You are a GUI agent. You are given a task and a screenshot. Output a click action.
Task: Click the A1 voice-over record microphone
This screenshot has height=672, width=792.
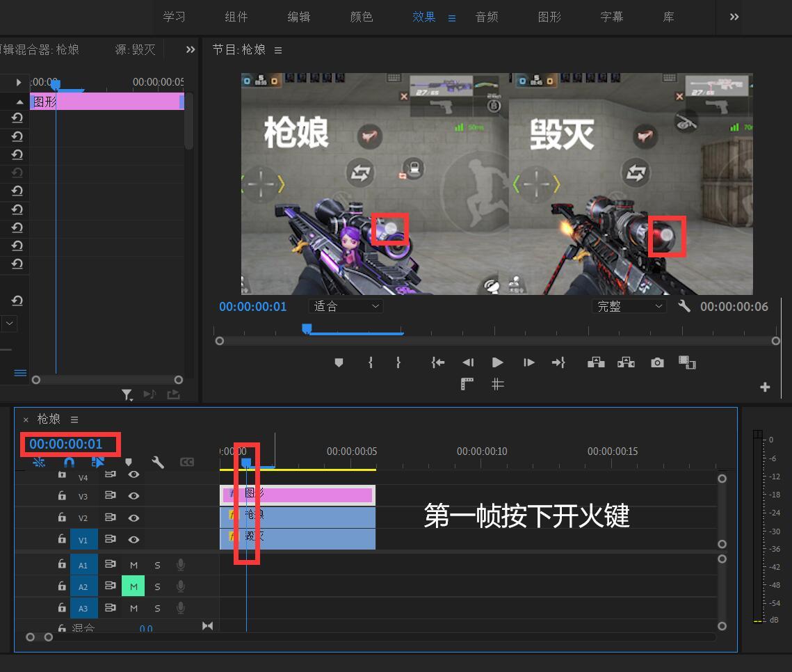click(180, 565)
